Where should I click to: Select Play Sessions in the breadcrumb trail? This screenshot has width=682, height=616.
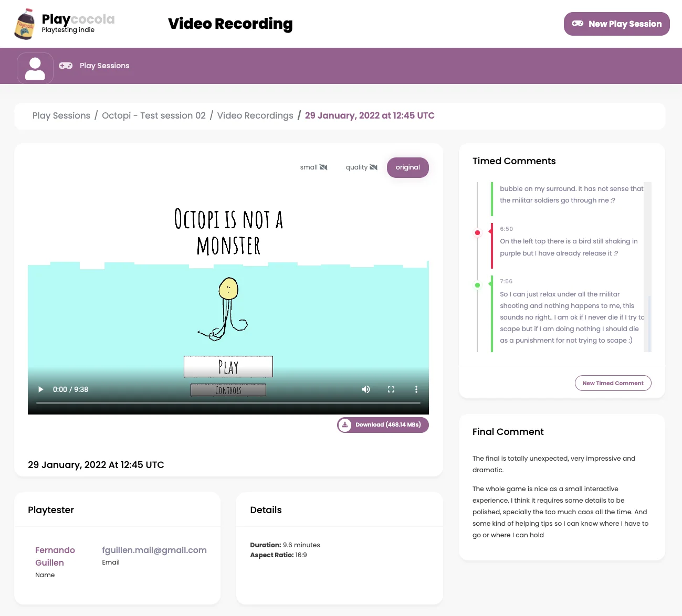61,115
